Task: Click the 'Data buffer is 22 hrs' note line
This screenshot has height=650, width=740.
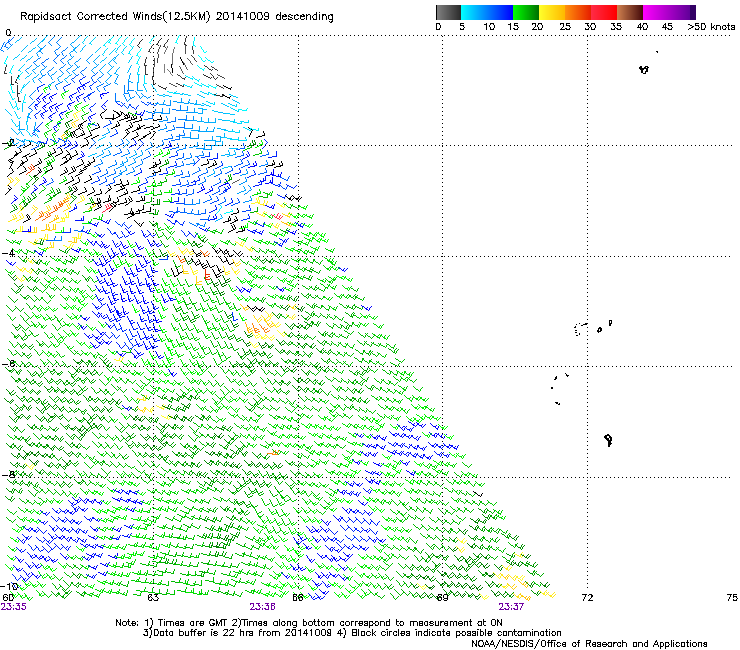Action: 352,633
